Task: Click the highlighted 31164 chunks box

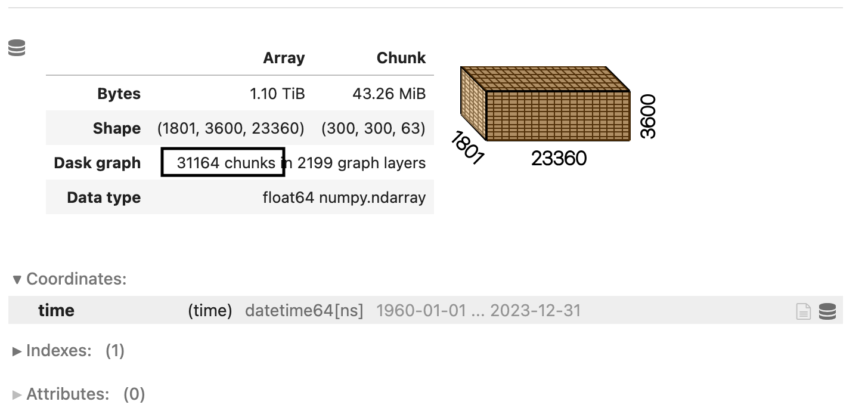Action: [222, 162]
